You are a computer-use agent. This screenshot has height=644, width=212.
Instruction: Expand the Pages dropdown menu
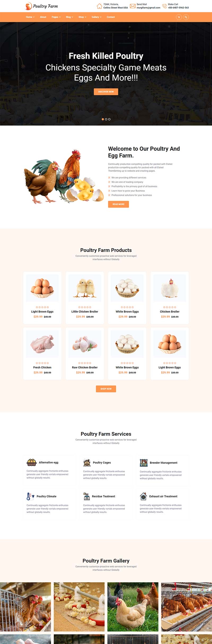click(x=56, y=17)
